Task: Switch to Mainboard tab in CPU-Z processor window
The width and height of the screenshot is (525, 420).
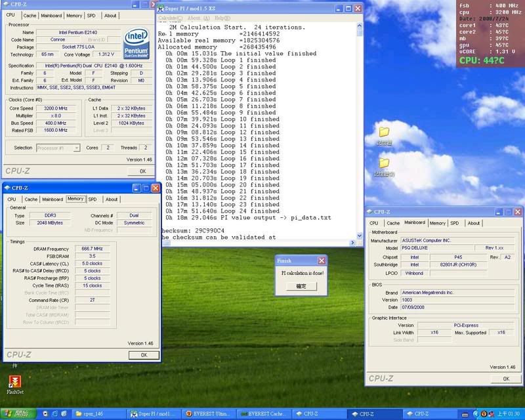Action: (x=51, y=16)
